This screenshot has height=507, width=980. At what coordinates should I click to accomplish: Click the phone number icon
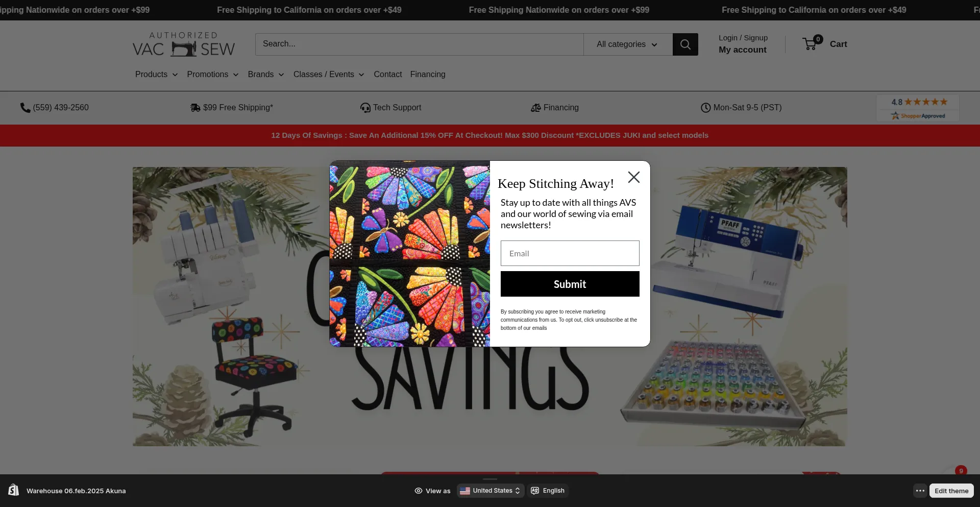click(25, 108)
